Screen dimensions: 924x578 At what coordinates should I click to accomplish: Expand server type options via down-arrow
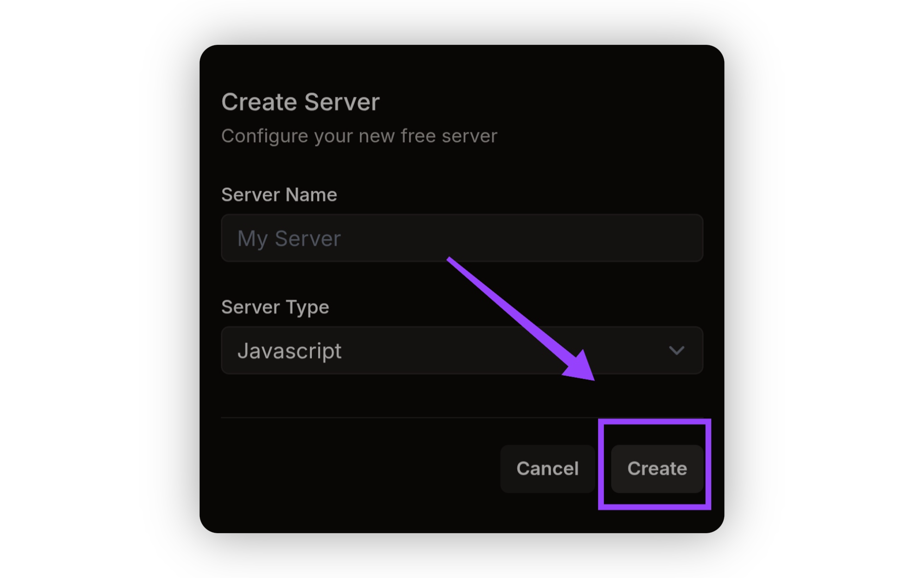point(676,350)
